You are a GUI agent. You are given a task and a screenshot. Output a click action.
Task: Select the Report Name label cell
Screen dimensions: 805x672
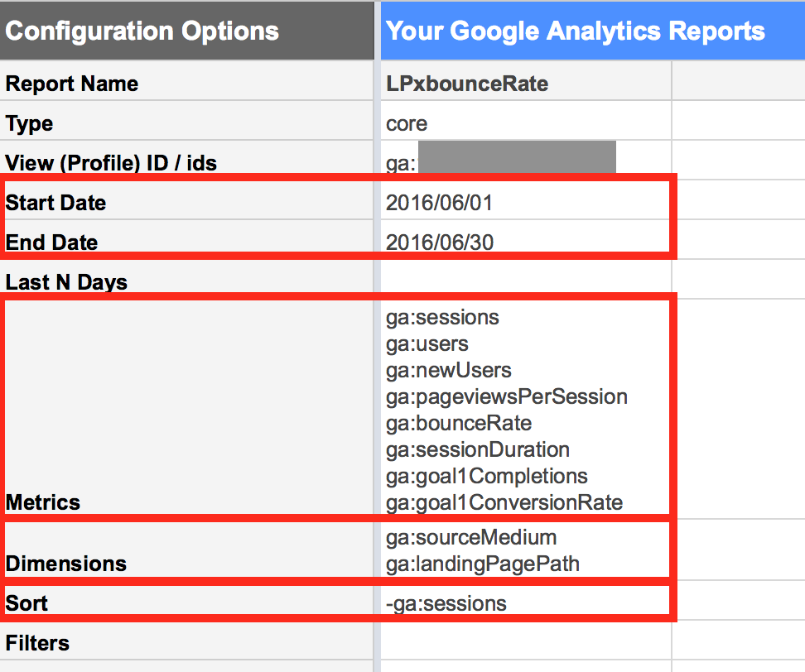click(187, 81)
